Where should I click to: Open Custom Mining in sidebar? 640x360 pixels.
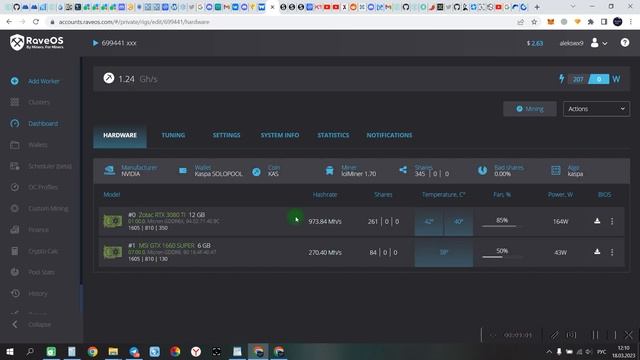point(48,208)
